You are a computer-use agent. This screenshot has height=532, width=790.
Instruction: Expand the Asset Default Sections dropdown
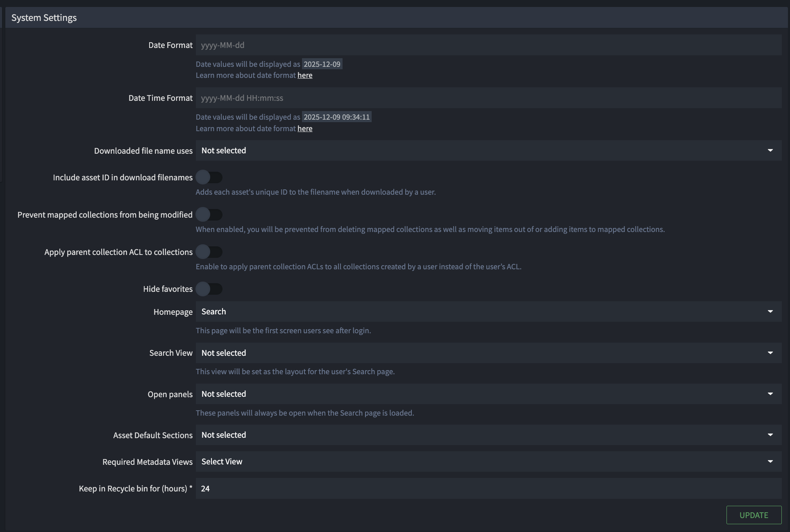pyautogui.click(x=488, y=435)
